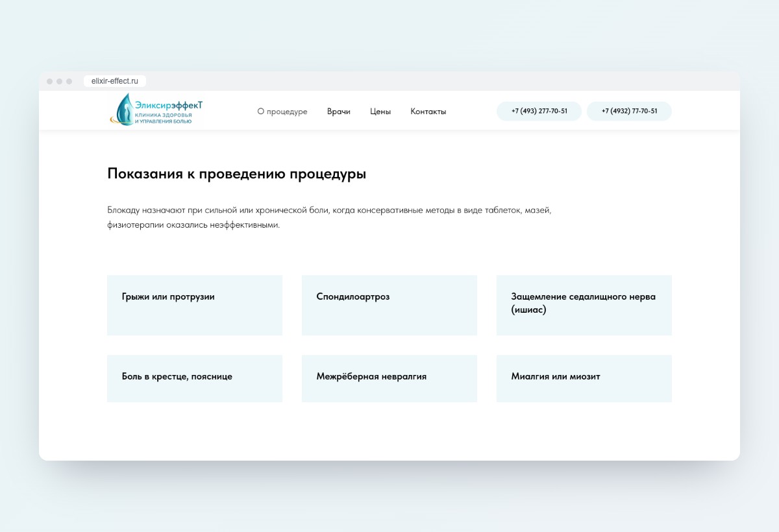
Task: Open the О процедуре menu item
Action: click(282, 112)
